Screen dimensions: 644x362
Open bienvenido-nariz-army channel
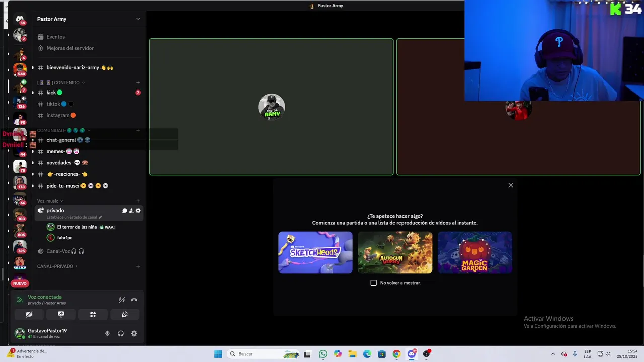click(89, 68)
